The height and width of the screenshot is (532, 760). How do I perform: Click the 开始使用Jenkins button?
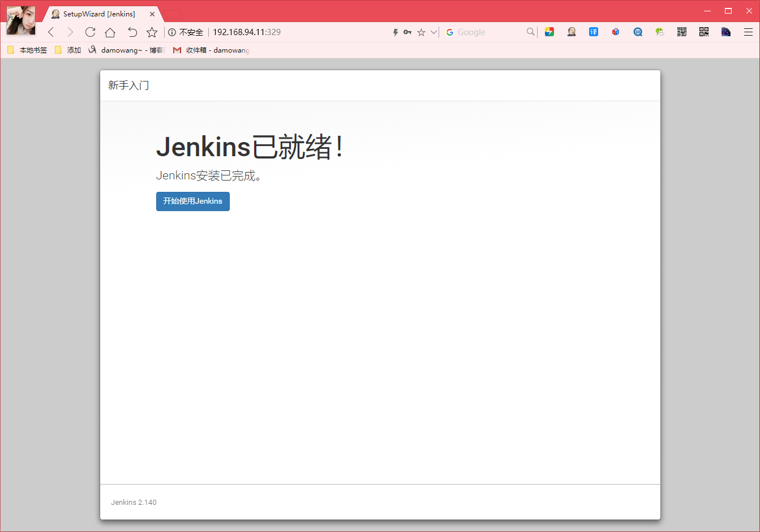(x=193, y=201)
